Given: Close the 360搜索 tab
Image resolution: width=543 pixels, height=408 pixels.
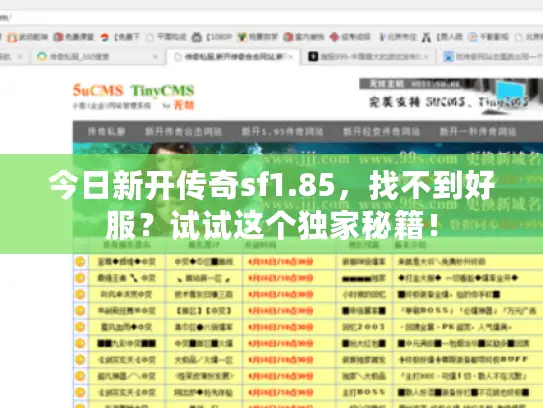Looking at the screenshot, I should [x=155, y=56].
